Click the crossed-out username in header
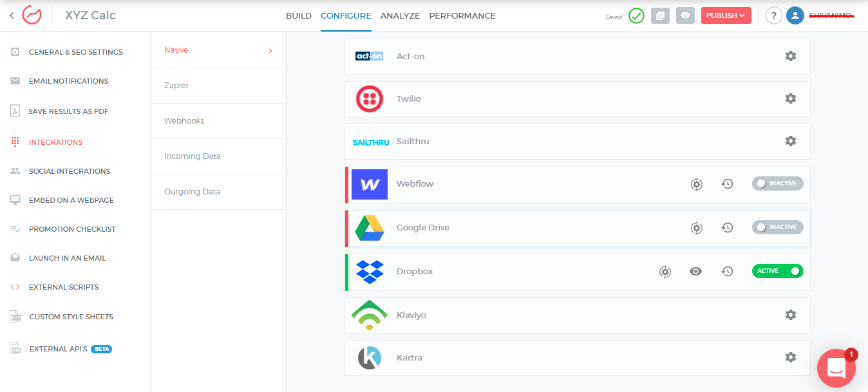The height and width of the screenshot is (392, 868). (x=831, y=15)
